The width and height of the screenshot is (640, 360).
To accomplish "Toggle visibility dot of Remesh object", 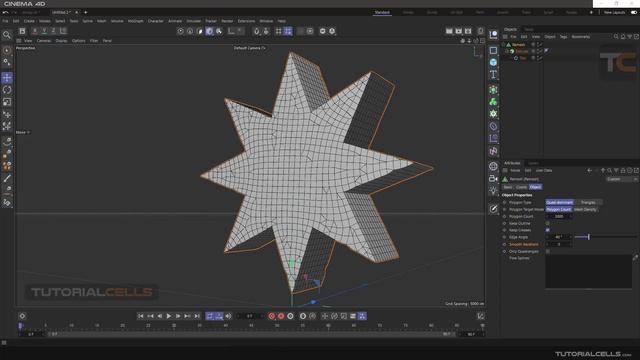I will coord(533,44).
